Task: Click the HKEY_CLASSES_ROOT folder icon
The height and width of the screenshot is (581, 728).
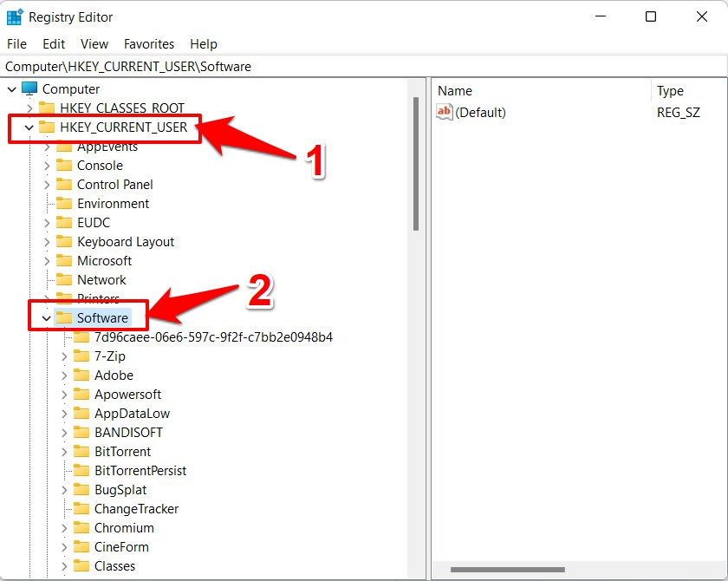Action: pos(47,108)
